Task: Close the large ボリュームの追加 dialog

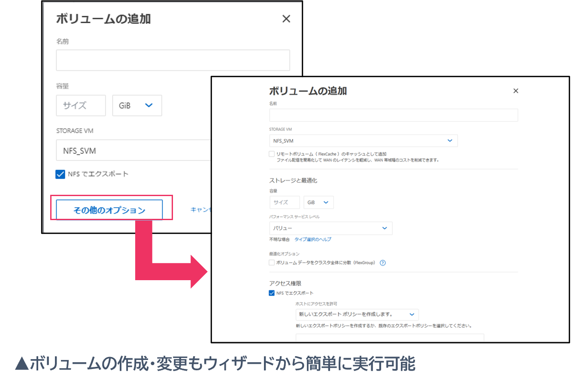Action: 516,91
